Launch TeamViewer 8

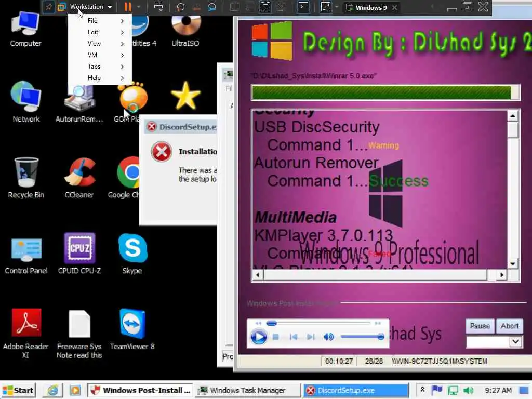pyautogui.click(x=132, y=329)
